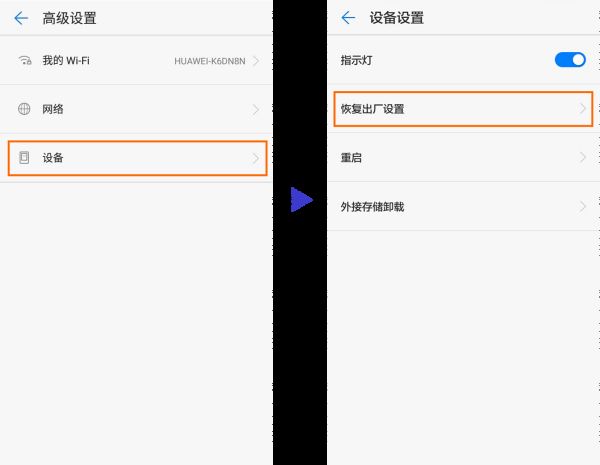This screenshot has height=465, width=600.
Task: Expand the 我的 Wi-Fi chevron
Action: coord(256,61)
